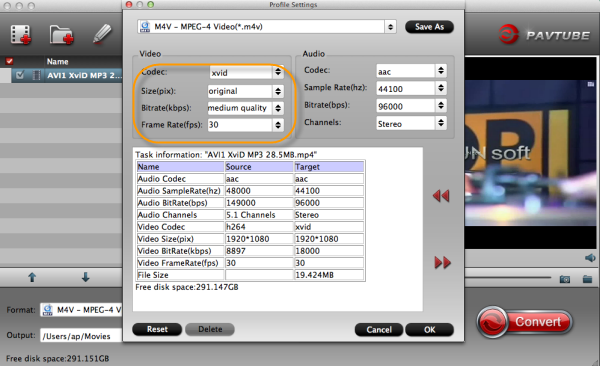Click source Audio BitRate 149000 cell
The image size is (600, 366).
point(259,203)
